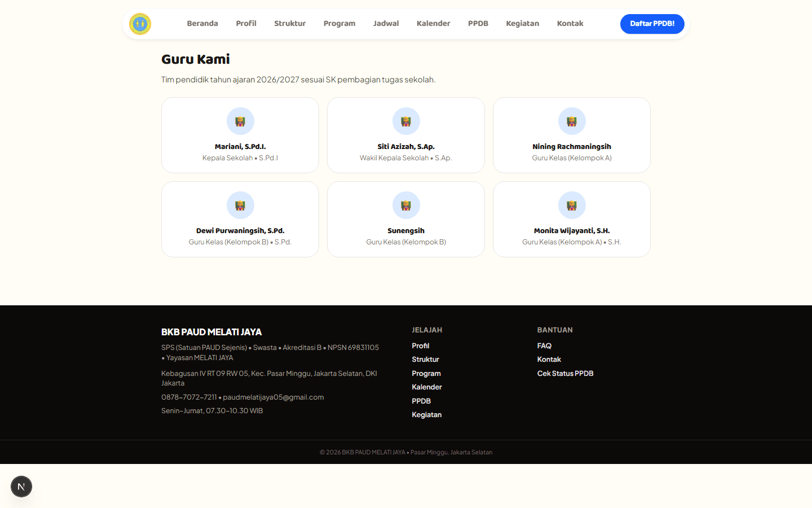Click the Kepala Sekolah • S.Pd.I role text

click(x=240, y=158)
